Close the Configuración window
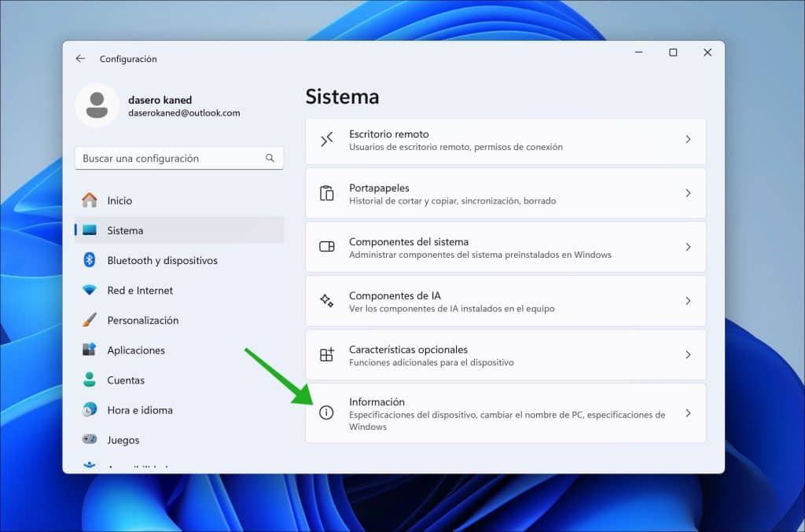The width and height of the screenshot is (805, 532). (x=708, y=53)
